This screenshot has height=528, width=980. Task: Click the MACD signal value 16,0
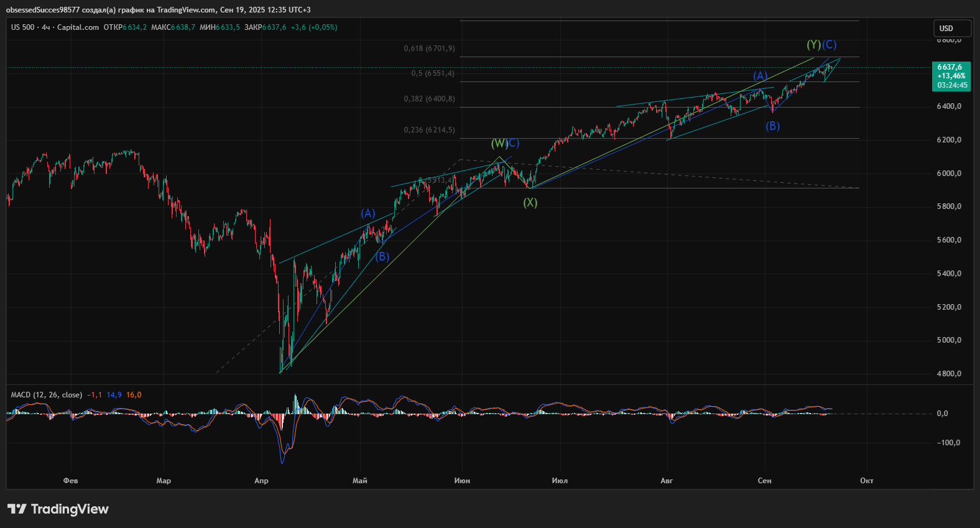[x=134, y=395]
